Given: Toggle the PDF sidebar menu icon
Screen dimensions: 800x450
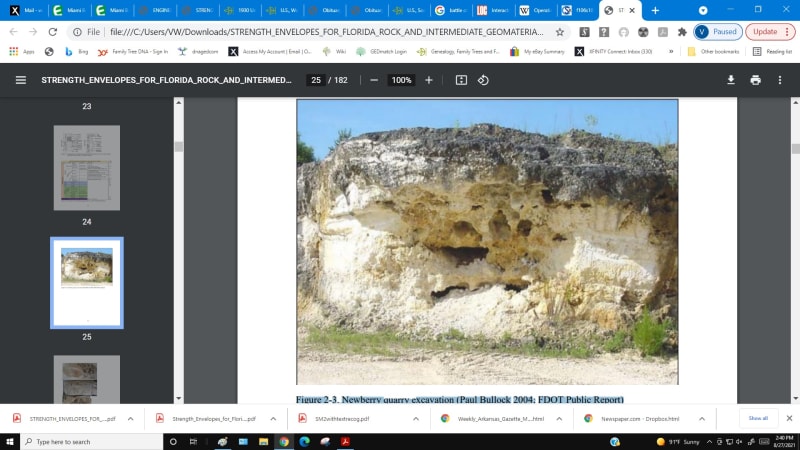Looking at the screenshot, I should [20, 80].
